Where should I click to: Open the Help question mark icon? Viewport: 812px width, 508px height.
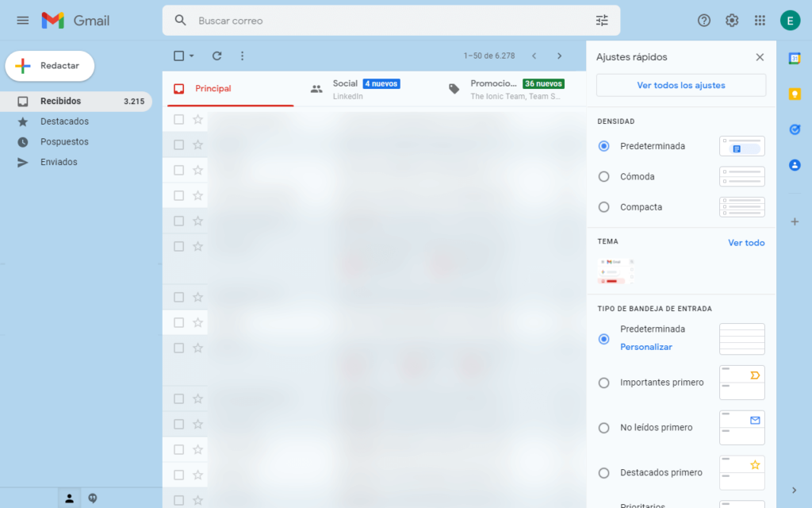tap(704, 21)
